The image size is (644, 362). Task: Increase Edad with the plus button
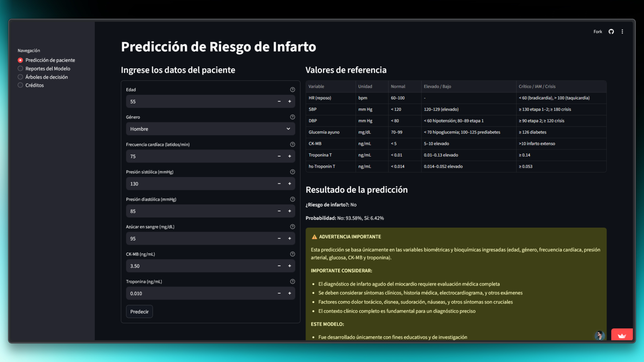(x=289, y=101)
